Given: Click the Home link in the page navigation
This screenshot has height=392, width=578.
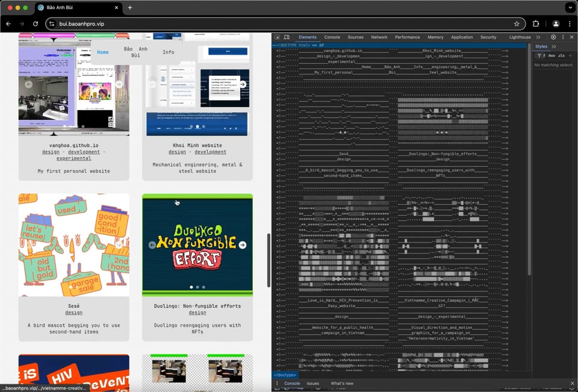Looking at the screenshot, I should (x=102, y=52).
